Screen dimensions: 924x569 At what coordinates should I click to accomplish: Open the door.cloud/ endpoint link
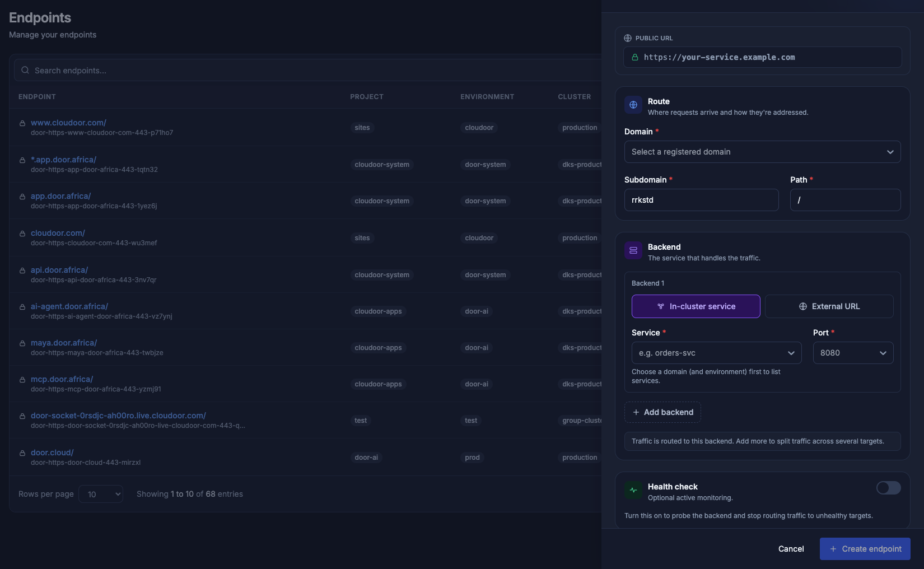click(52, 453)
